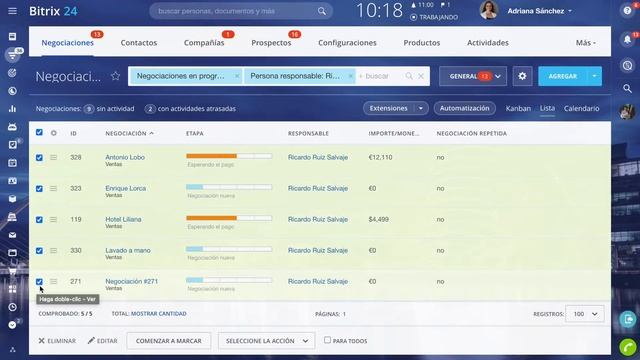Toggle the select-all checkbox in header
Screen dimensions: 640x360
point(39,132)
